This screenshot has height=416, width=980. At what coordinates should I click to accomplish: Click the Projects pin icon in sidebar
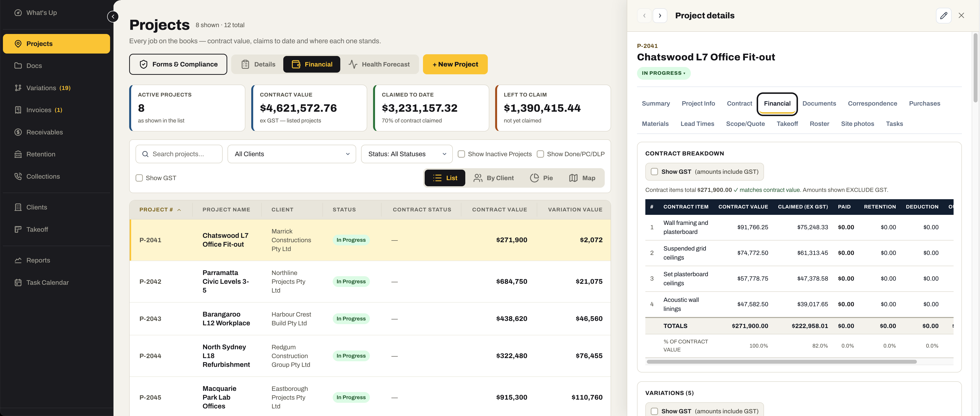pos(18,44)
